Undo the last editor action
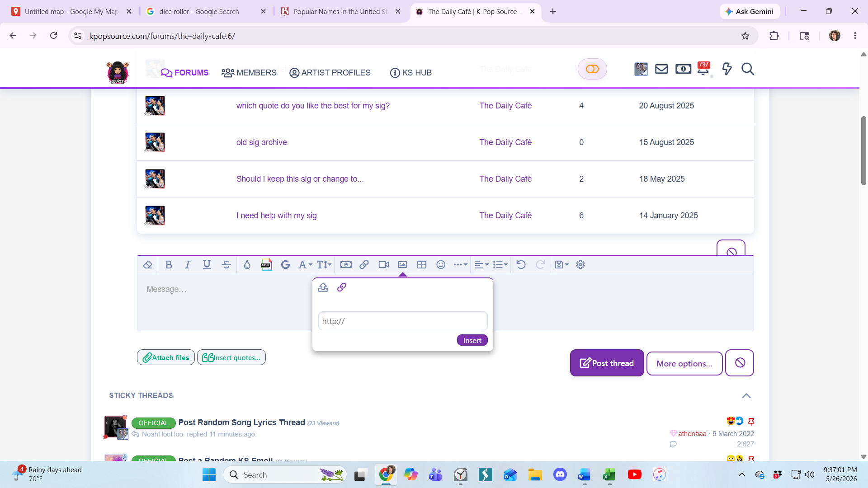 [521, 265]
